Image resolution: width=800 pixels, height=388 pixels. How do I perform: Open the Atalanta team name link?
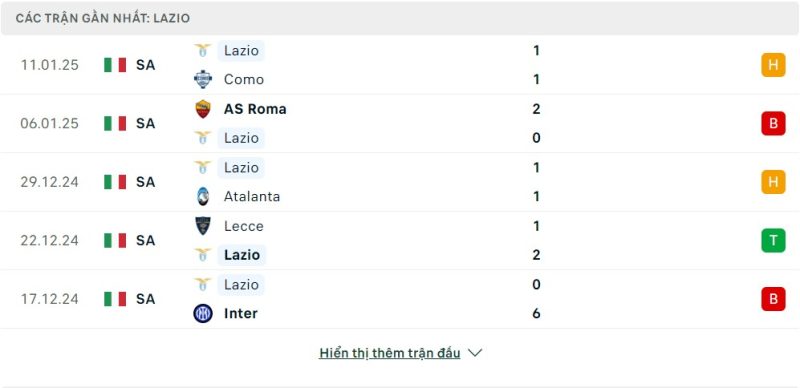tap(252, 197)
